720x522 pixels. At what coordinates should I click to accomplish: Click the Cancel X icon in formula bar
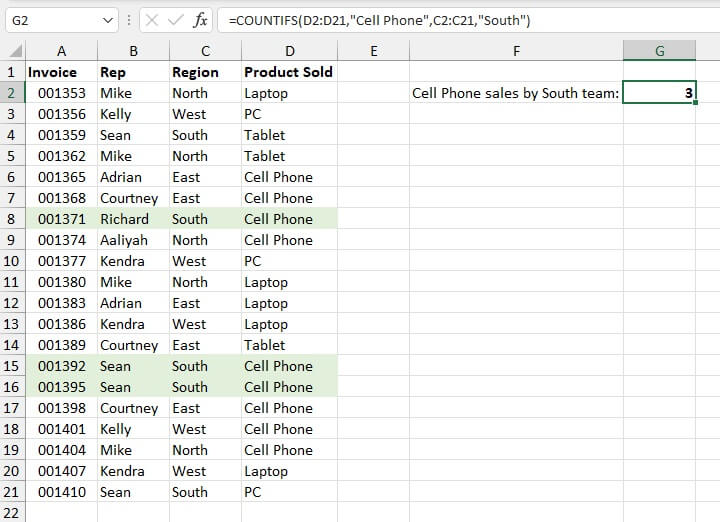pyautogui.click(x=152, y=20)
